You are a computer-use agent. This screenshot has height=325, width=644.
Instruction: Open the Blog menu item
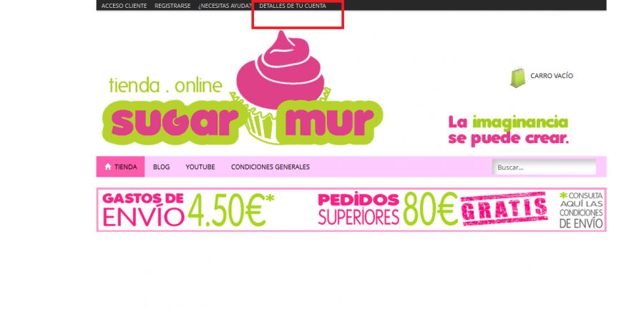point(161,167)
